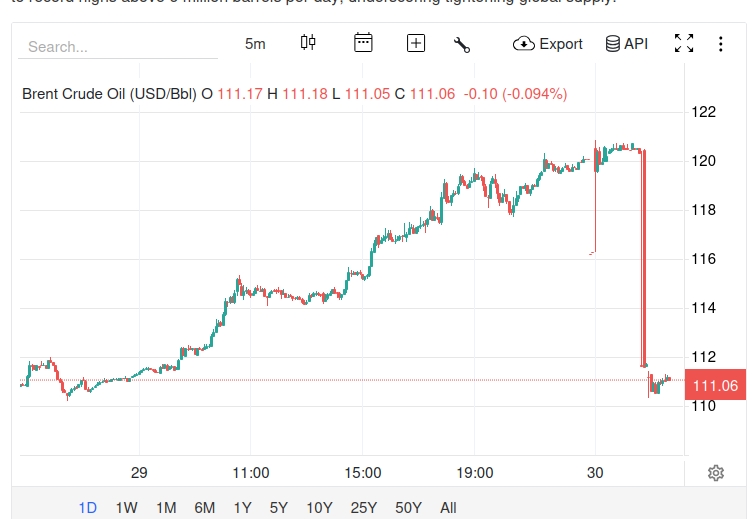Choose the 1Y time range

tap(242, 507)
